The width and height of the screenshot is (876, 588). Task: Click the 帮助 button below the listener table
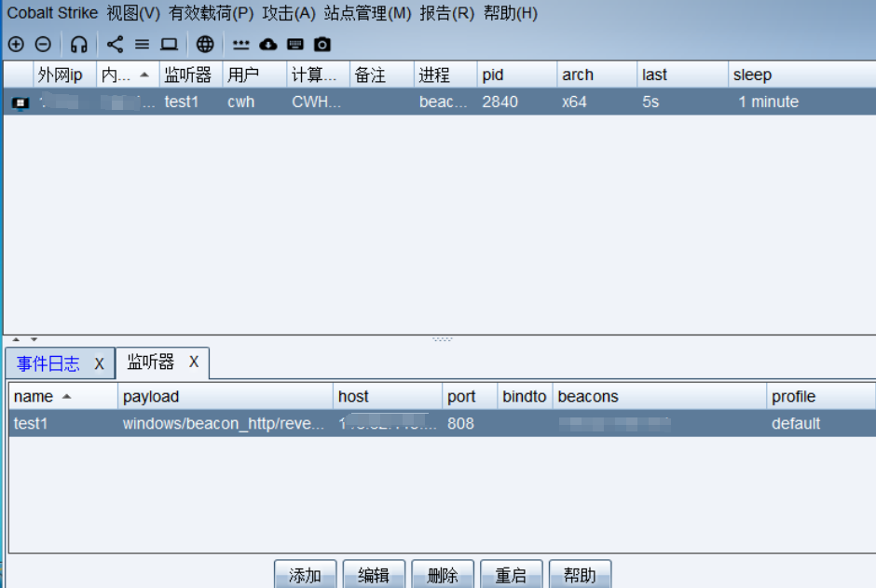click(580, 575)
